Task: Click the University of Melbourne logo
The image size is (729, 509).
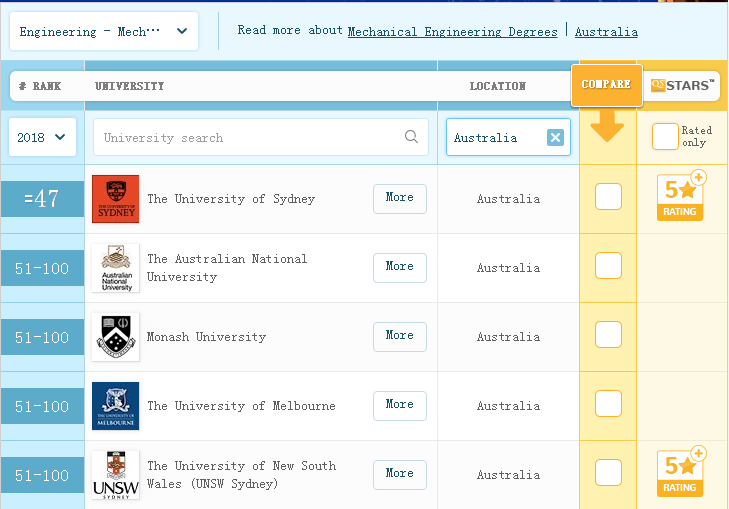Action: tap(115, 406)
